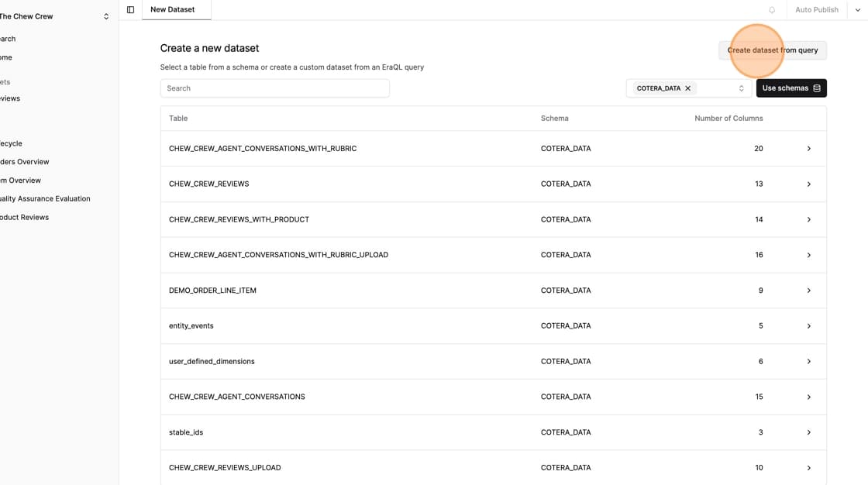Select the CHEW_CREW_REVIEWS_WITH_PRODUCT table row
The height and width of the screenshot is (485, 868).
coord(239,220)
